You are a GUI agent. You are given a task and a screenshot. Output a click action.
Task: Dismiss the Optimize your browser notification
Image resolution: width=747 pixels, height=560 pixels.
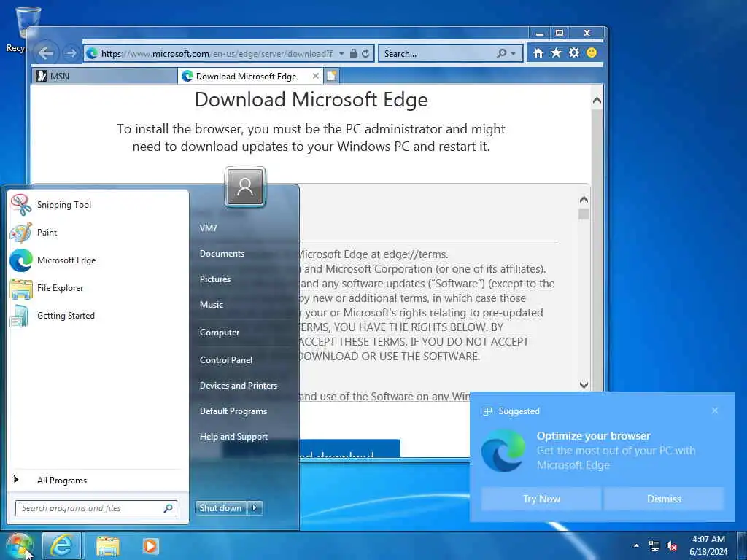pyautogui.click(x=664, y=499)
